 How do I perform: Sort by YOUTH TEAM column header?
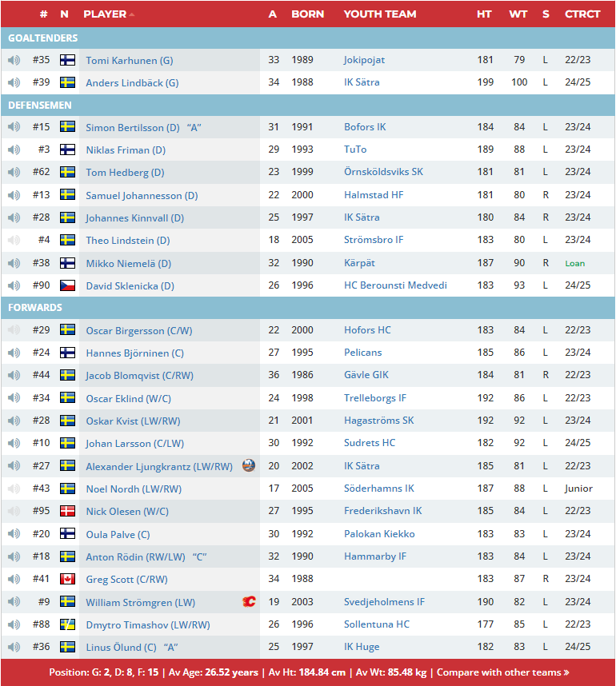[379, 14]
